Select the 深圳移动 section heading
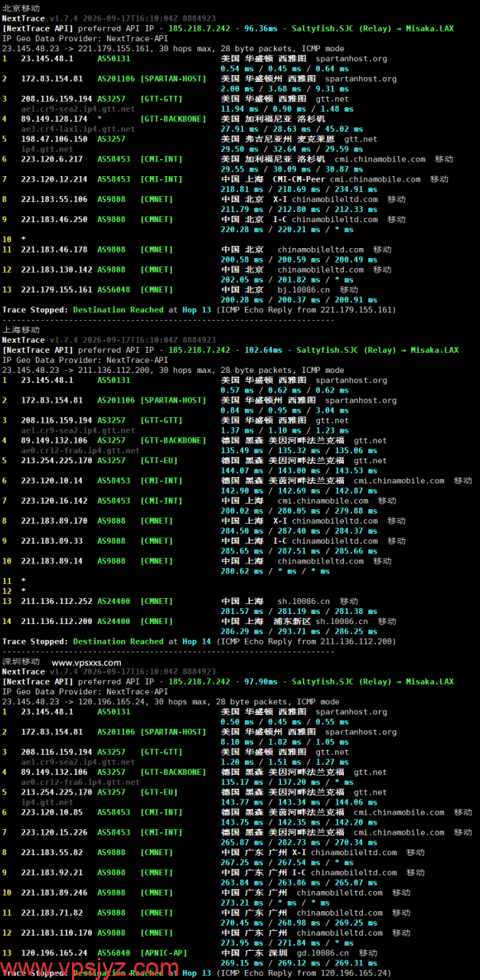 [21, 661]
